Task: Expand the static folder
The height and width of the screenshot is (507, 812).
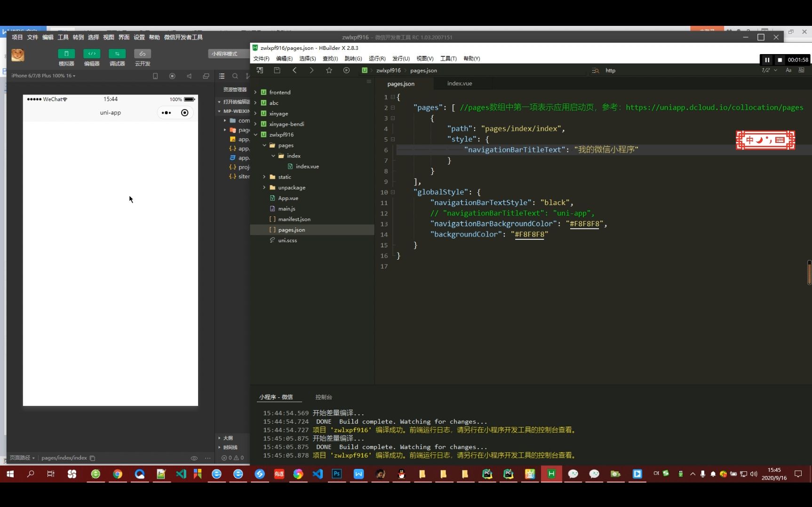Action: tap(264, 177)
